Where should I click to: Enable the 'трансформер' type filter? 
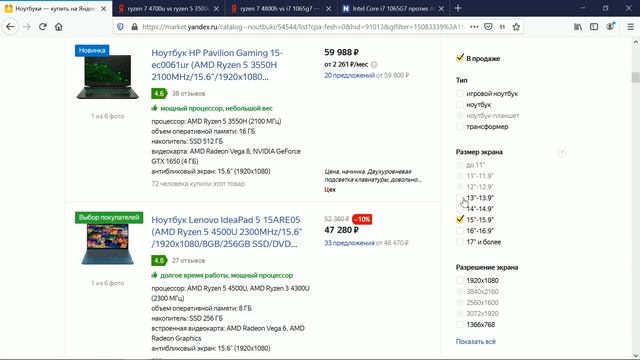(x=460, y=127)
